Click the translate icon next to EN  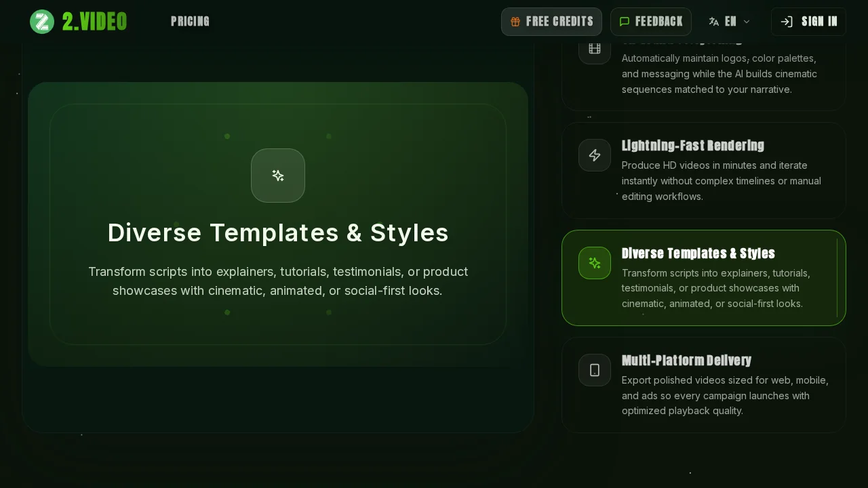[x=714, y=21]
